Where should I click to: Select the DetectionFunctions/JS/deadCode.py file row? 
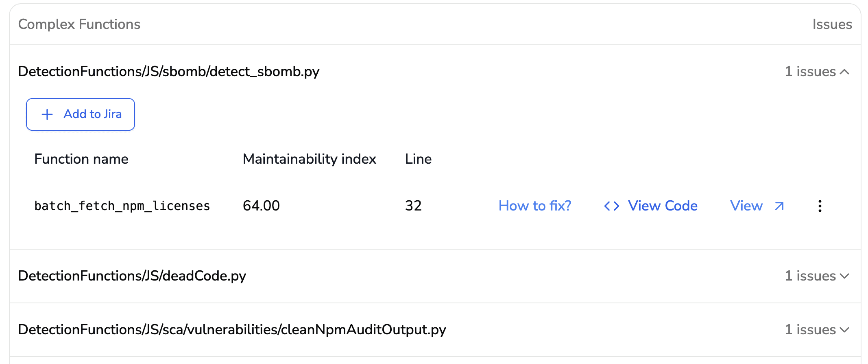(435, 276)
